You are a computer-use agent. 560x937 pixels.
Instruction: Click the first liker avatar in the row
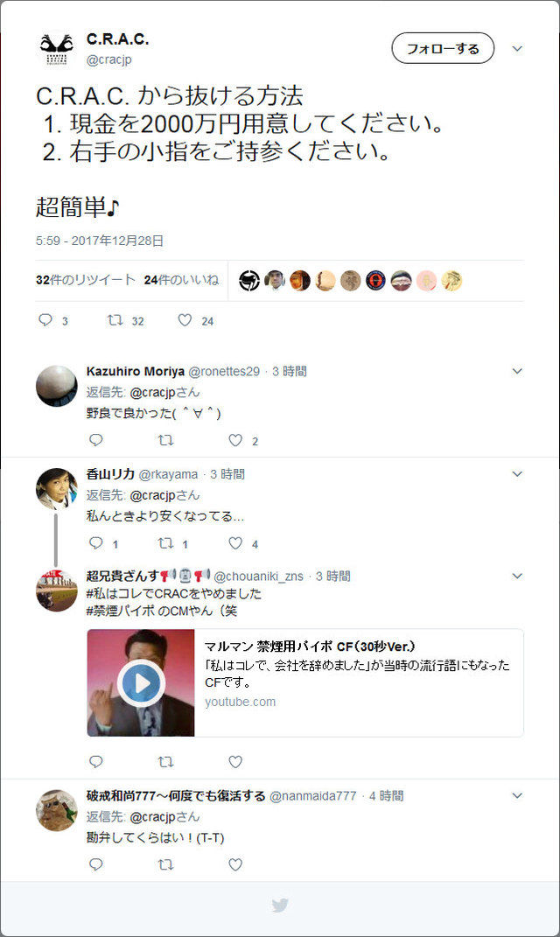click(x=249, y=280)
